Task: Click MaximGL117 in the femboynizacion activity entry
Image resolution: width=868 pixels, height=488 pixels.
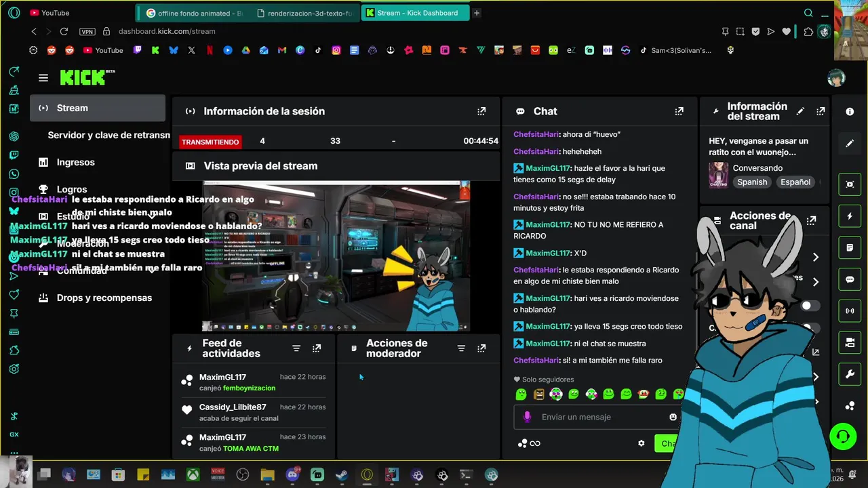Action: pos(222,377)
